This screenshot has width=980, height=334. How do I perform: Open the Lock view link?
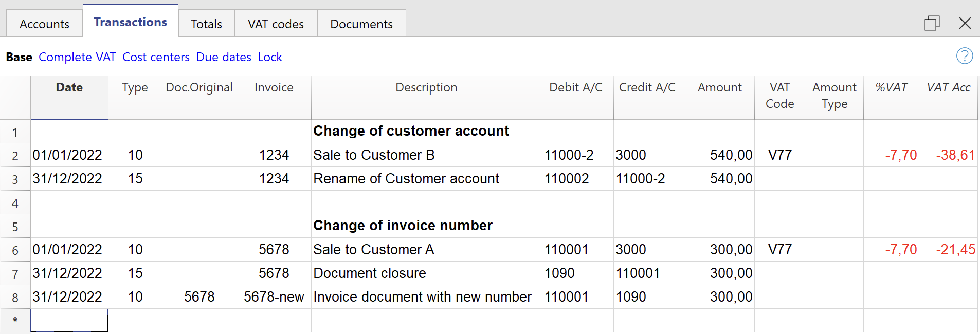269,57
